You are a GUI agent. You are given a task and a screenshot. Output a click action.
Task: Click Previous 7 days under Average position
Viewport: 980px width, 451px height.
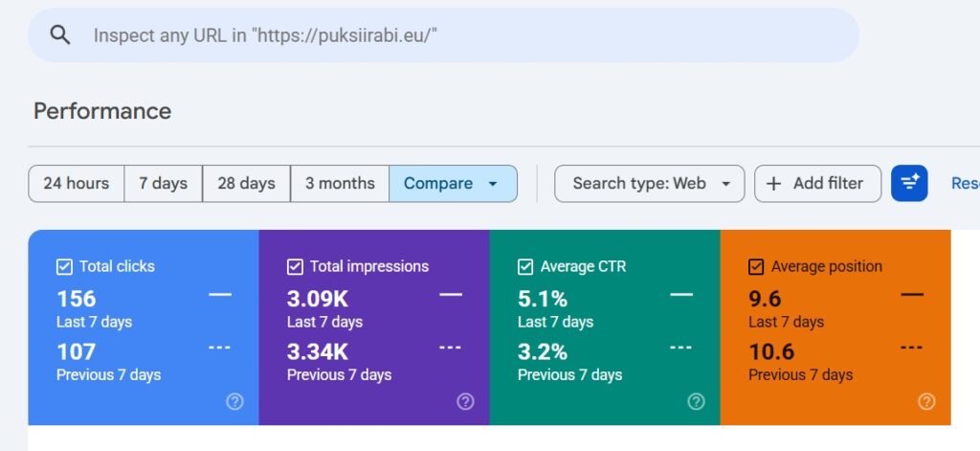[801, 374]
